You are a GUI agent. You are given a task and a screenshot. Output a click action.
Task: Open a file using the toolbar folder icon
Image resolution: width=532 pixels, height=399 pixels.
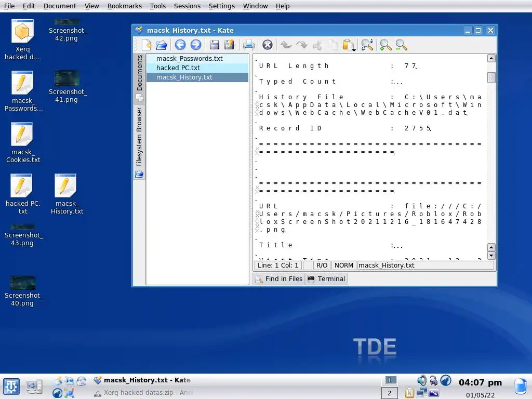(162, 45)
